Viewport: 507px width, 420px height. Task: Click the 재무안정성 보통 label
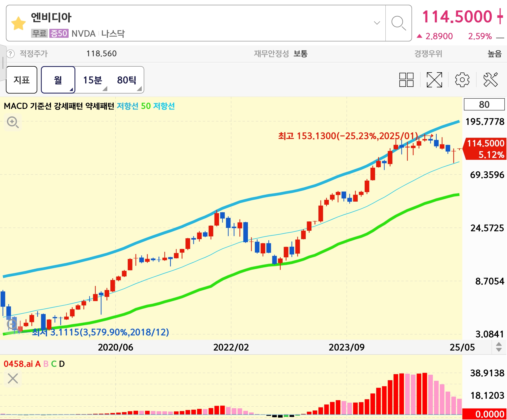281,53
